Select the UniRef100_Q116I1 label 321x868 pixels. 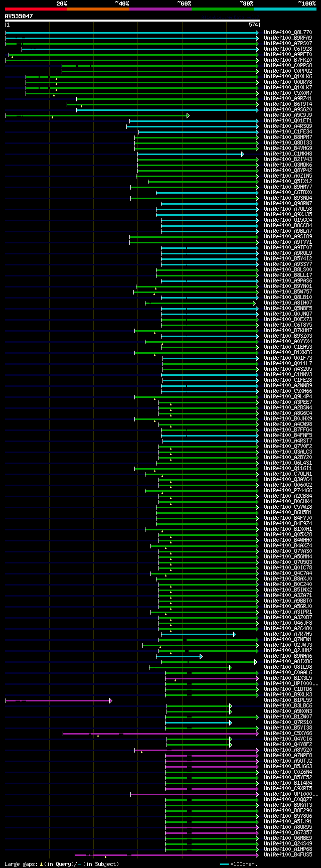pyautogui.click(x=288, y=469)
